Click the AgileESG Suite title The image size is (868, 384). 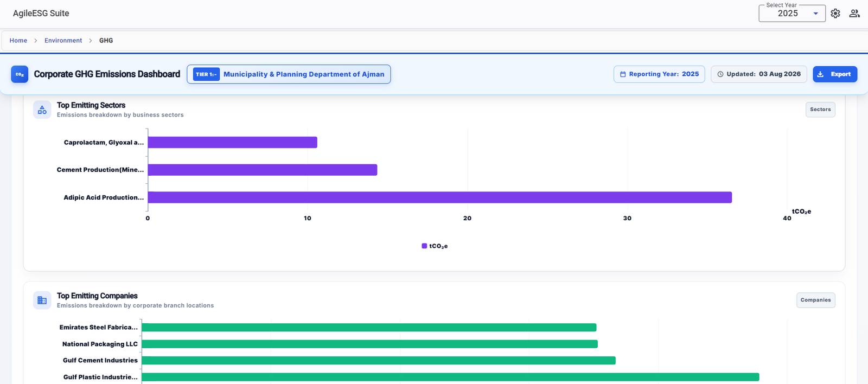pyautogui.click(x=41, y=14)
